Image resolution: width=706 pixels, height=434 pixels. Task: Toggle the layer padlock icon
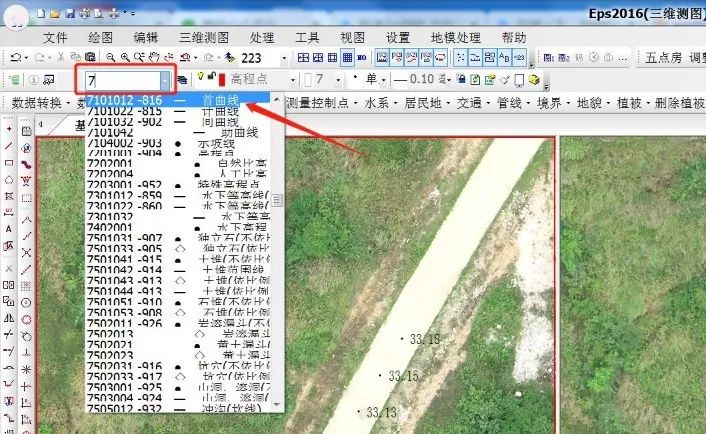pos(211,77)
